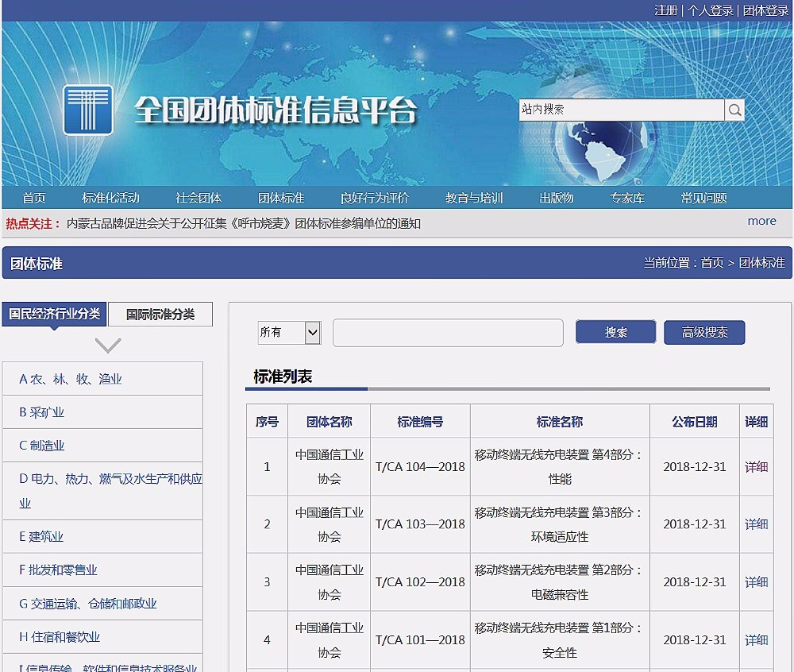This screenshot has height=672, width=794.
Task: Select category E 建筑业
Action: 102,536
